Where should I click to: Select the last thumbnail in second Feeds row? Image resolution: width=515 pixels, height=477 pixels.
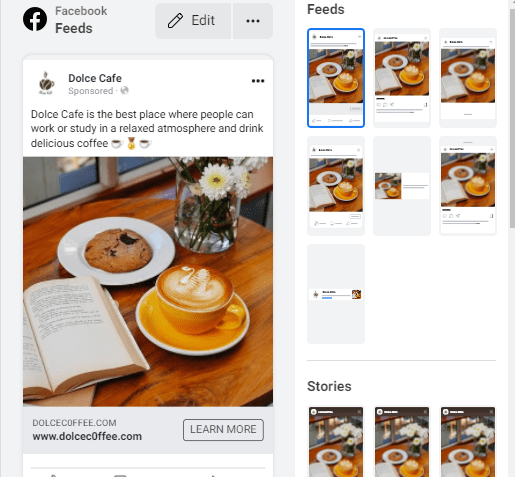pyautogui.click(x=468, y=186)
